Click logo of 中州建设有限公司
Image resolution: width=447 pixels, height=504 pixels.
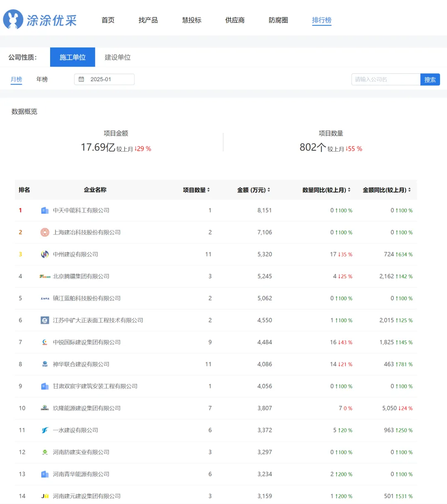click(x=45, y=254)
